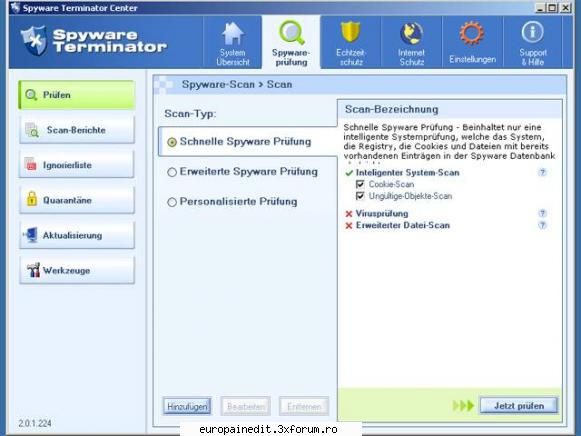The width and height of the screenshot is (581, 436).
Task: Switch to the Support & Hilfe tab
Action: coord(533,42)
